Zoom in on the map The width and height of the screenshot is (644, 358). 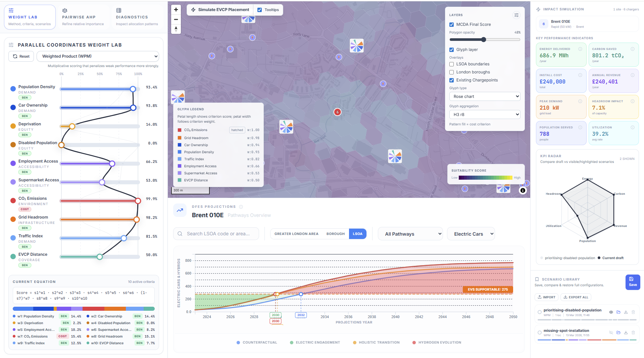click(176, 10)
